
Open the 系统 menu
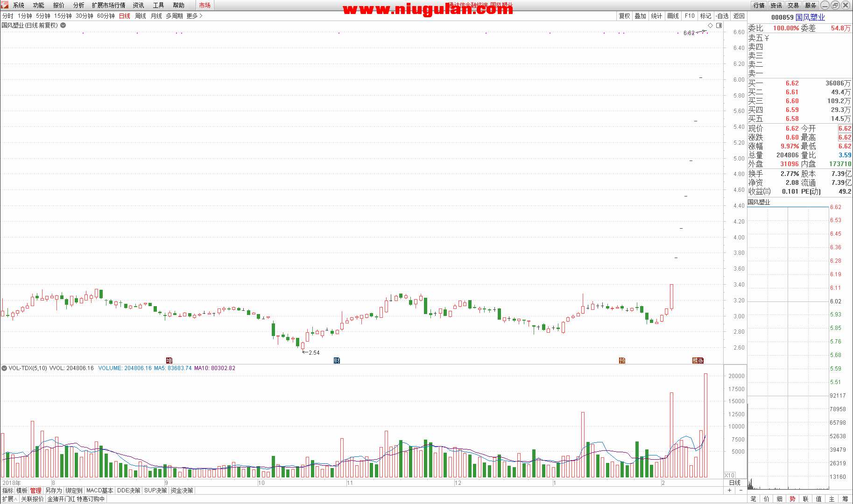(19, 5)
